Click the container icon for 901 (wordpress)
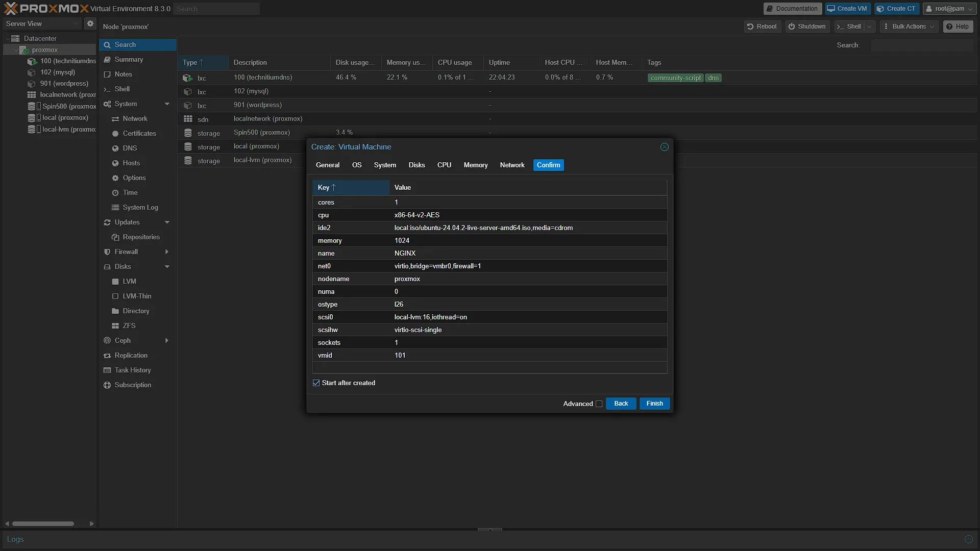 tap(32, 84)
